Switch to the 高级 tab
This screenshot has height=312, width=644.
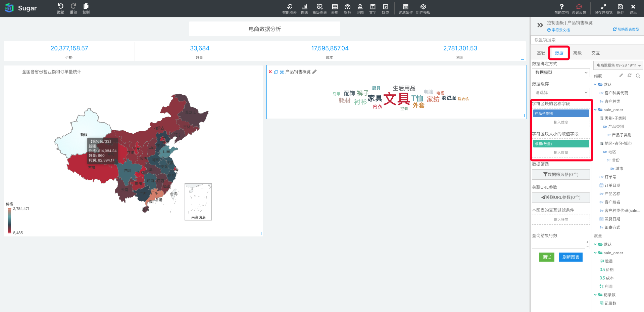tap(577, 53)
